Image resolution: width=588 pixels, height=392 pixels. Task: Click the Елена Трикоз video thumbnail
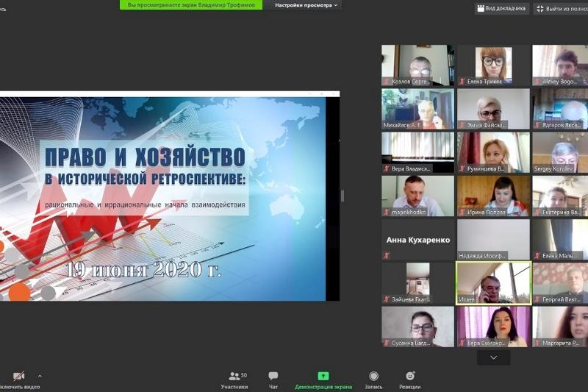[x=493, y=65]
